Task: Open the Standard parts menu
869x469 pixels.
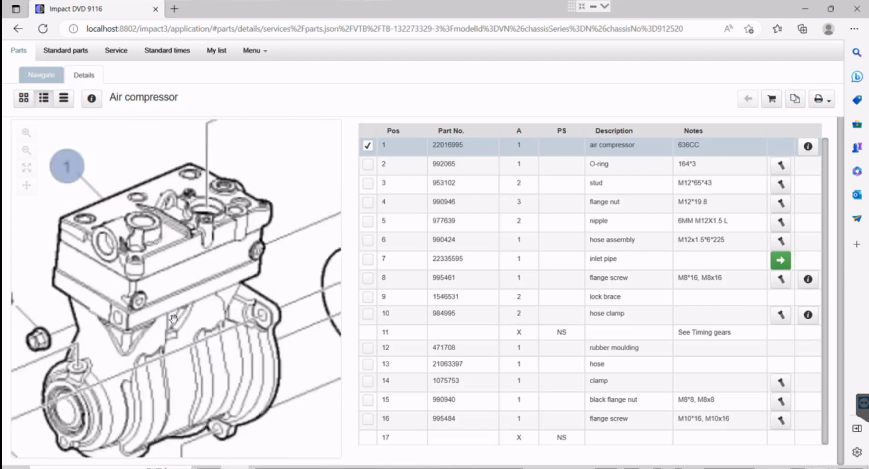Action: click(66, 50)
